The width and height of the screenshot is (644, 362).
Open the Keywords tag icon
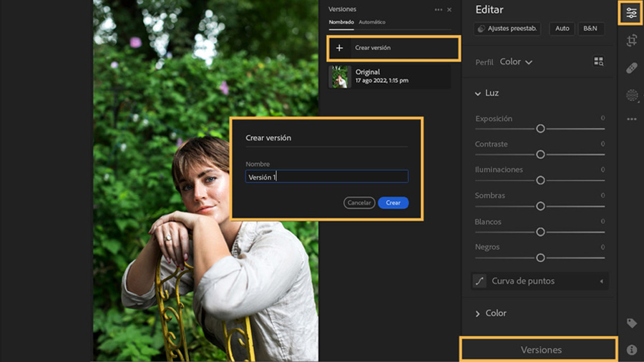tap(632, 323)
